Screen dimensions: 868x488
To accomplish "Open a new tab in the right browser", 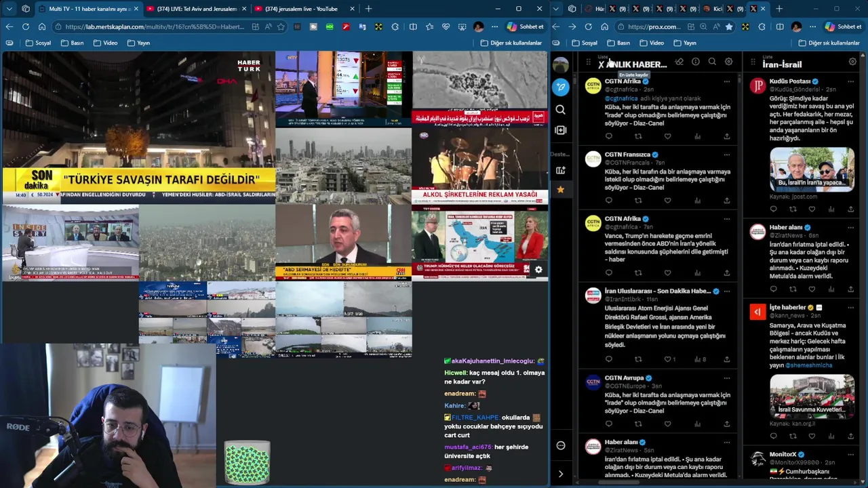I will tap(779, 9).
